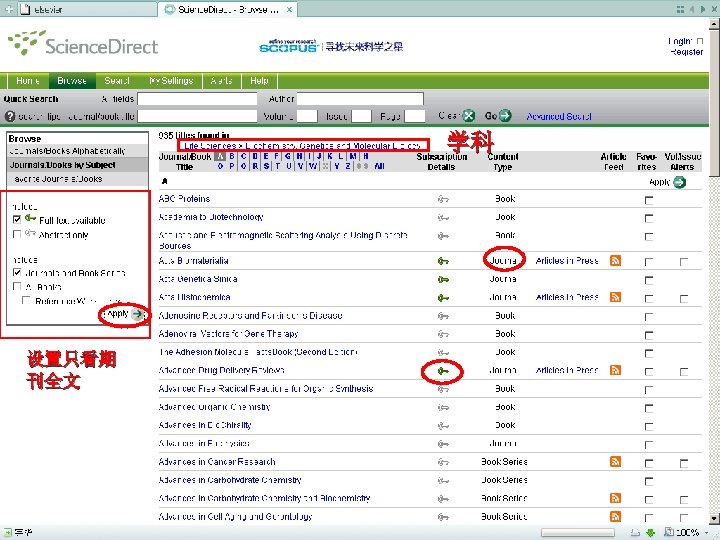720x540 pixels.
Task: Open the Help menu tab
Action: [x=259, y=81]
